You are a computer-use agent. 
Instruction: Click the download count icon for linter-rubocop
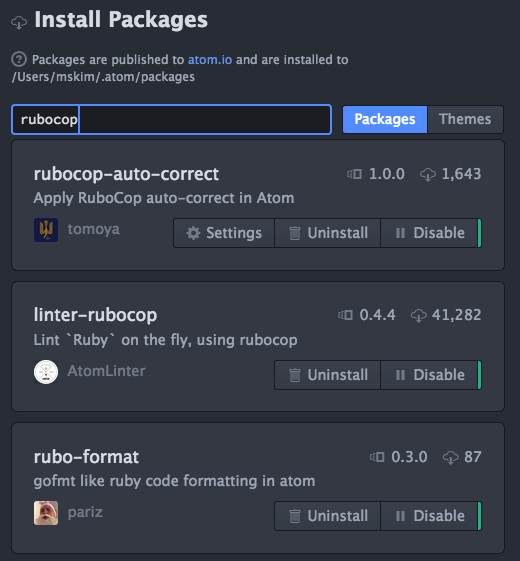click(x=418, y=316)
